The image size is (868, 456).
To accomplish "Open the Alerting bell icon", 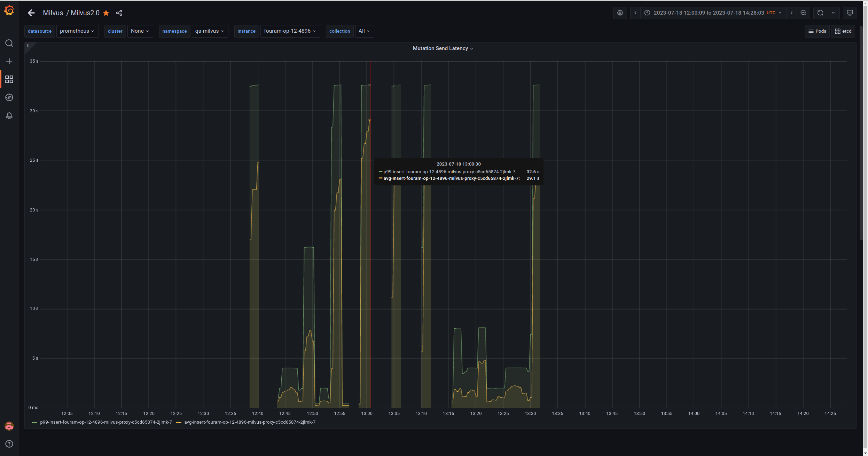I will pos(9,115).
